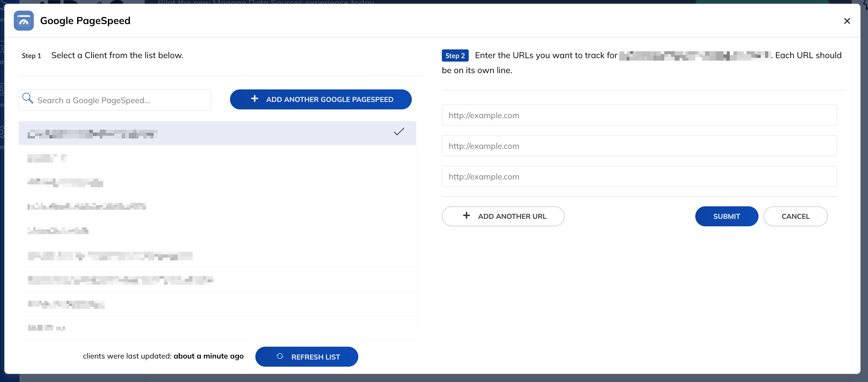Click the checkmark on selected client

(399, 132)
